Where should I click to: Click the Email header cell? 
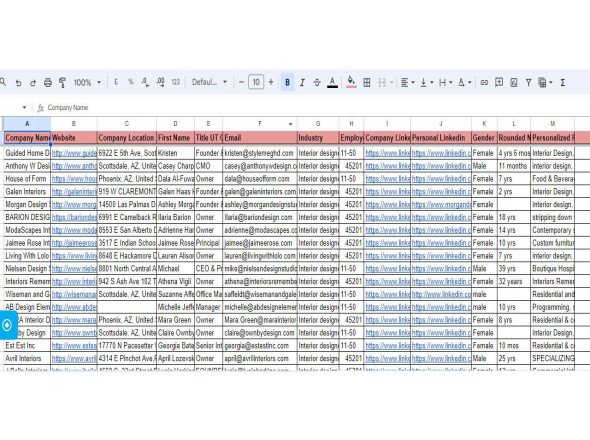pyautogui.click(x=260, y=138)
